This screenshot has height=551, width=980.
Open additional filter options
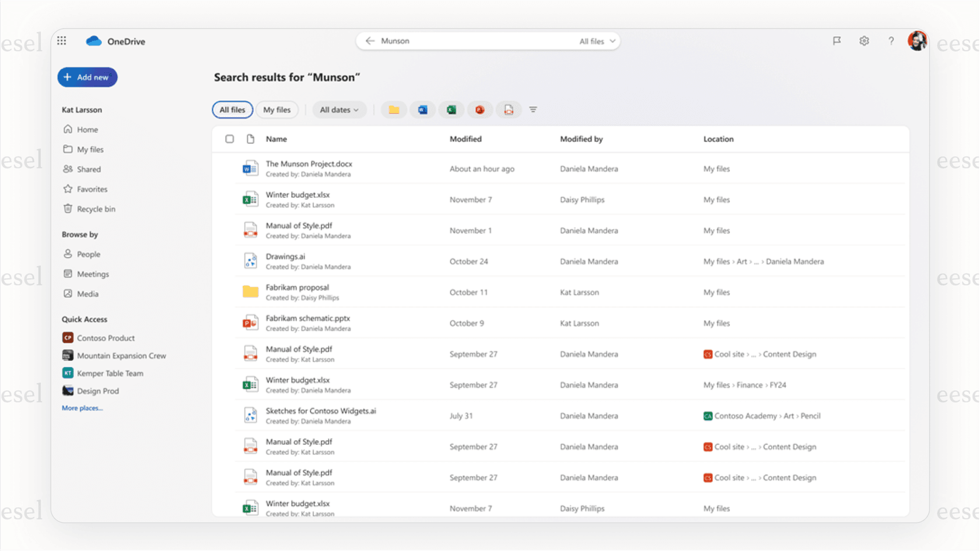tap(533, 110)
